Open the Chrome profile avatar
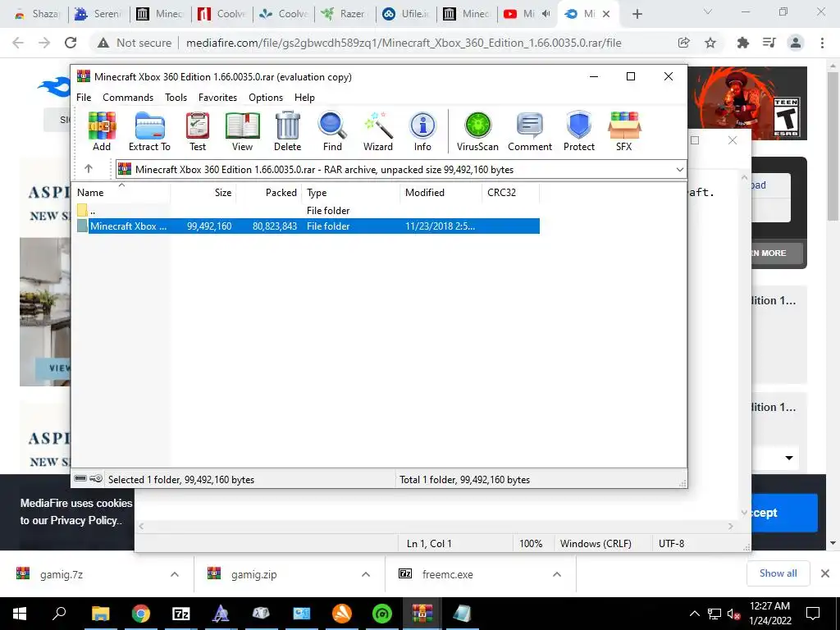Screen dimensions: 840x630 [796, 43]
